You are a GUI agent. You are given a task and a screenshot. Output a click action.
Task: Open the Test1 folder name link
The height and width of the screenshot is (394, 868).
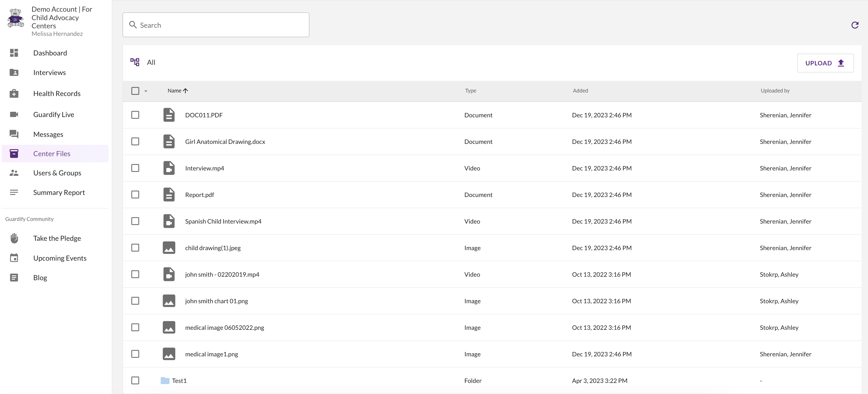point(179,381)
